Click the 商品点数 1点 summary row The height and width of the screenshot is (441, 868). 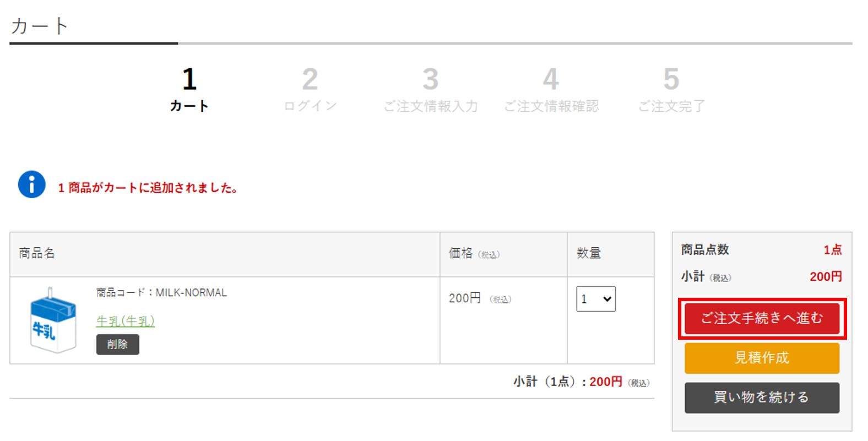pos(762,250)
